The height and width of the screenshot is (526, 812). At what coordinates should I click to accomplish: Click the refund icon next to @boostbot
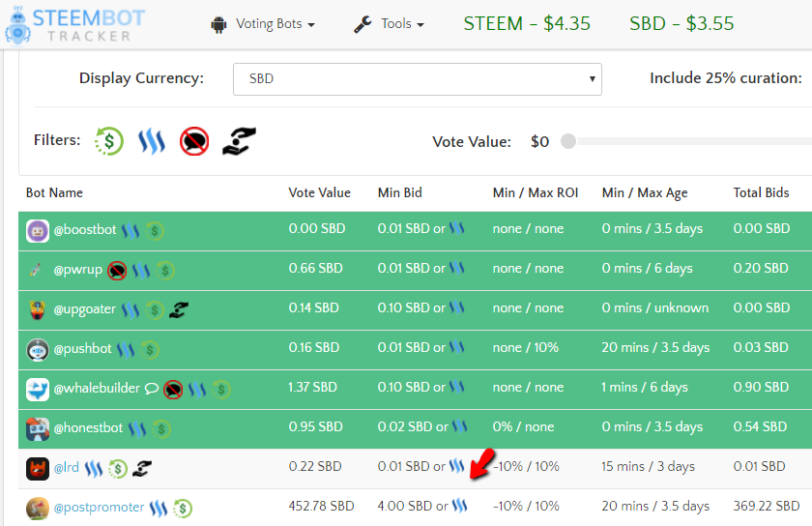point(155,231)
